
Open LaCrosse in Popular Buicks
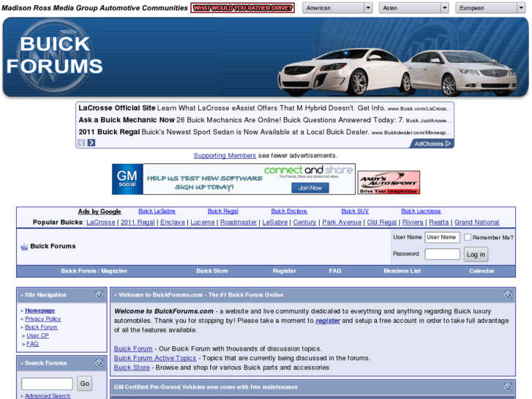[x=101, y=222]
